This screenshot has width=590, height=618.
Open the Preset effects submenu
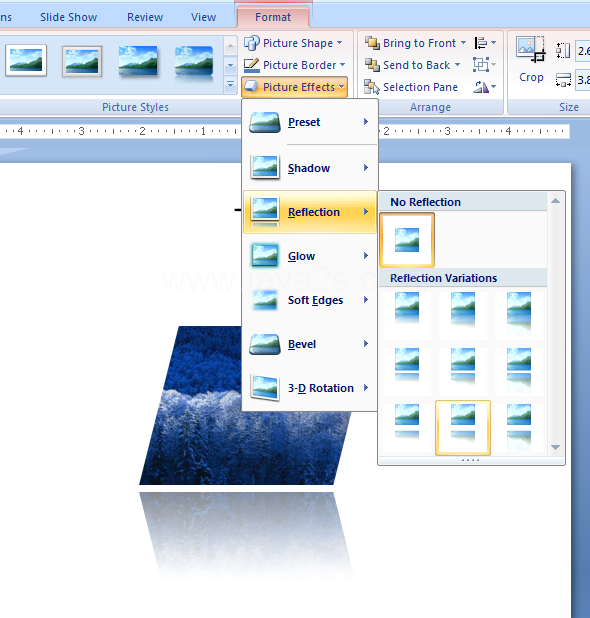(x=310, y=122)
